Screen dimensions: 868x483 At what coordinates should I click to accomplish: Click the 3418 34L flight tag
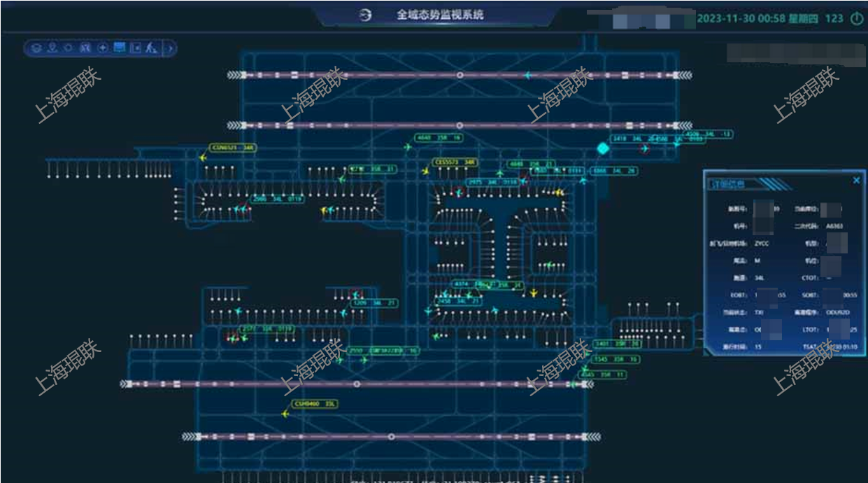(627, 139)
